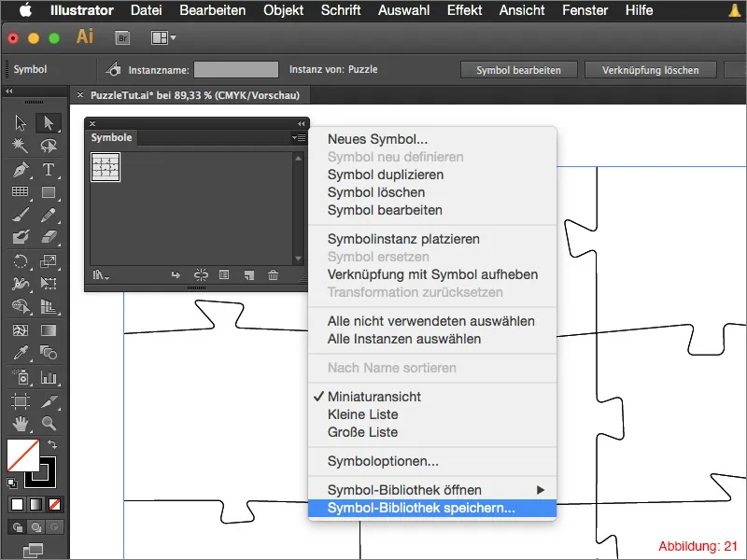
Task: Select the Hand tool
Action: pos(21,424)
